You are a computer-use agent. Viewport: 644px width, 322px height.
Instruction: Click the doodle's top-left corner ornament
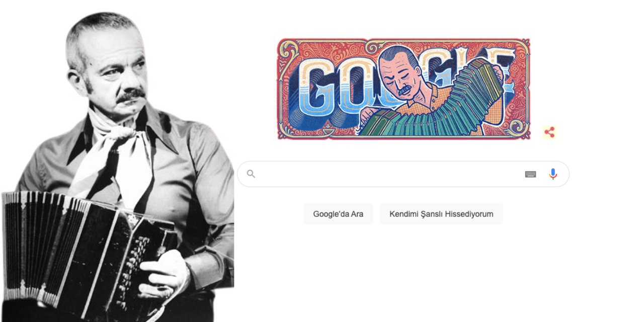pos(289,49)
